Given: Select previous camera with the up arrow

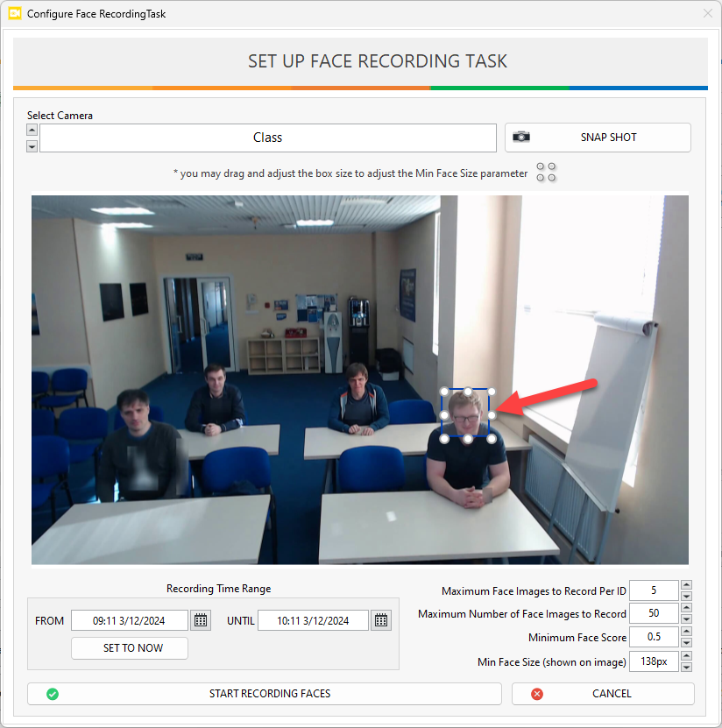Looking at the screenshot, I should [32, 130].
